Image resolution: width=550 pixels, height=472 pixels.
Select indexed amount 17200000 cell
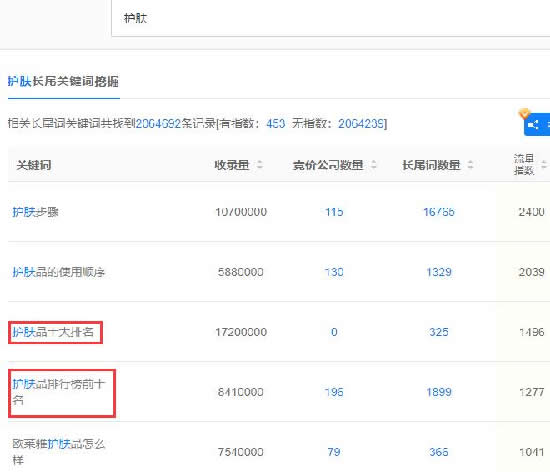(241, 332)
